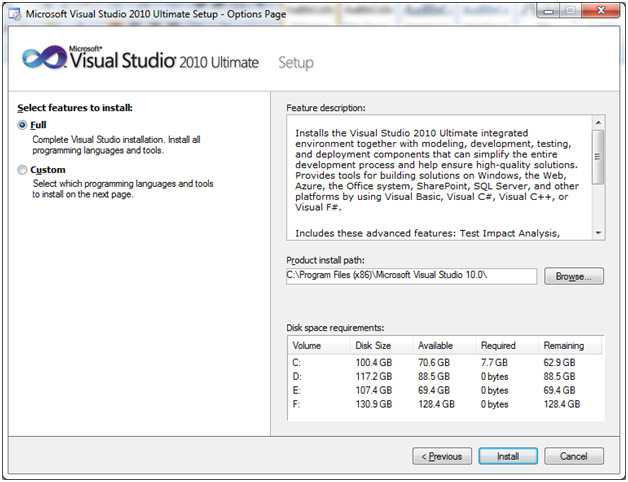Click the Required column header

point(507,345)
